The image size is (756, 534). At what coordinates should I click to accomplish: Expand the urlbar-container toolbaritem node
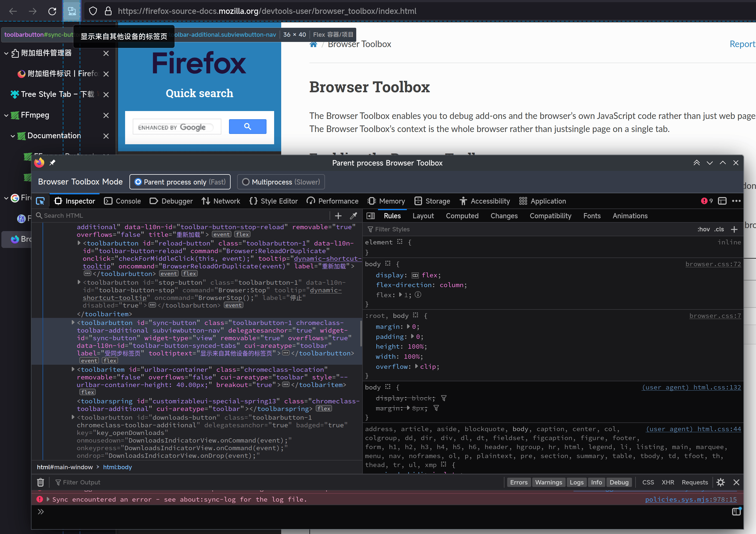(x=73, y=369)
